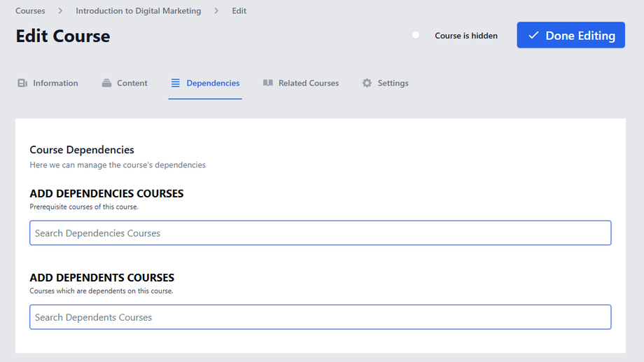Open the Information tab
Viewport: 644px width, 362px height.
pyautogui.click(x=55, y=83)
